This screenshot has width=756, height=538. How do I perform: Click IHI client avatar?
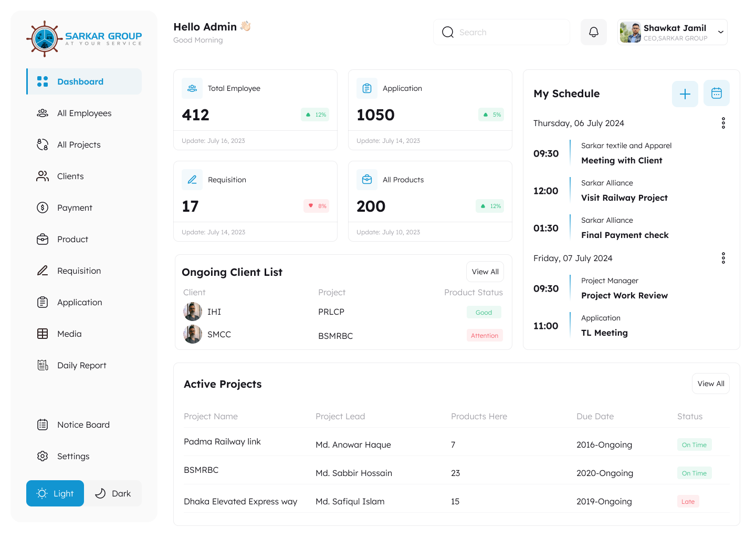pos(193,312)
